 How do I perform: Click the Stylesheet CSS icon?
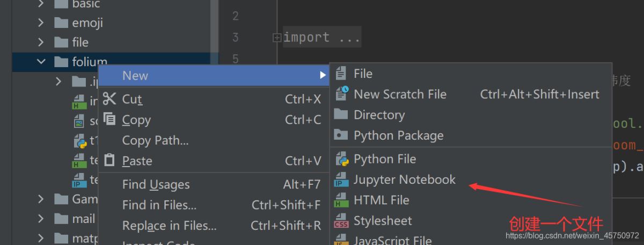[x=341, y=221]
